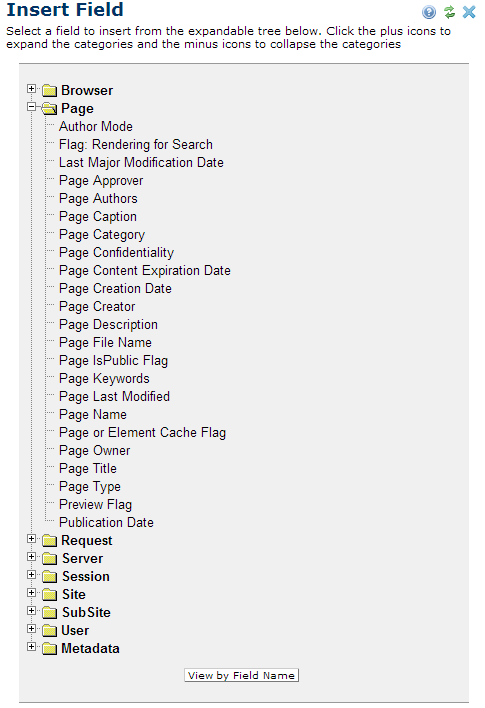Select Page or Element Cache Flag
Screen dimensions: 485x708
click(x=142, y=433)
